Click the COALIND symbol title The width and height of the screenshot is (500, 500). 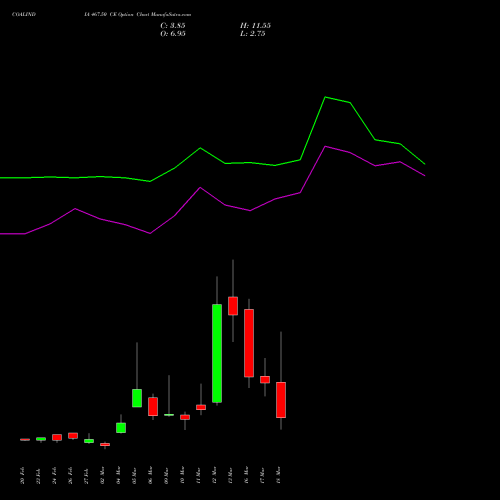[24, 15]
